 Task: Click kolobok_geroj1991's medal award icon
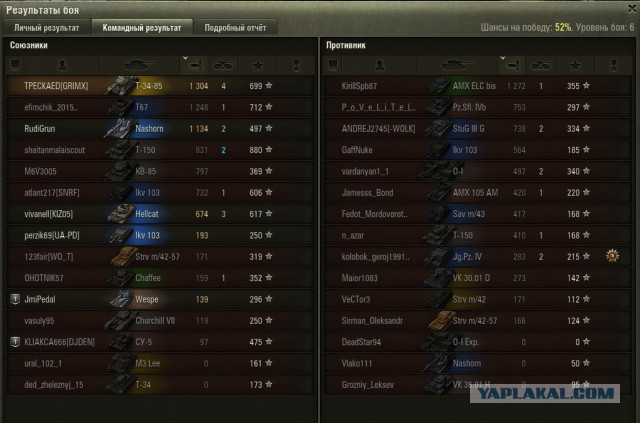612,256
